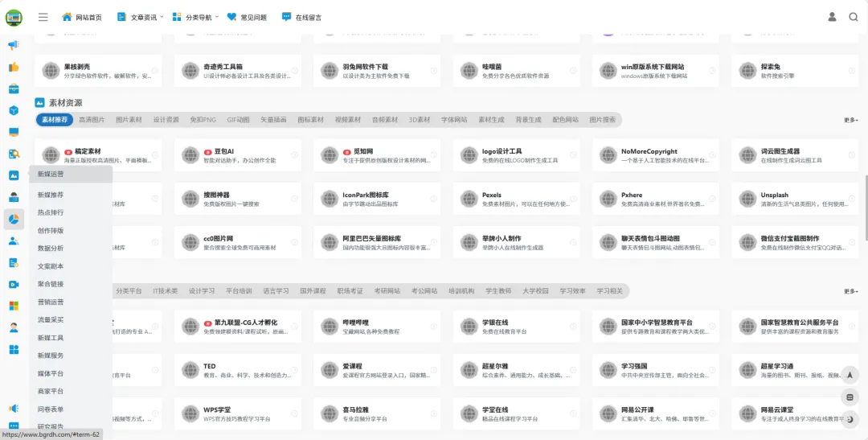The width and height of the screenshot is (868, 440).
Task: Open the IconPark图标库 card
Action: [377, 199]
